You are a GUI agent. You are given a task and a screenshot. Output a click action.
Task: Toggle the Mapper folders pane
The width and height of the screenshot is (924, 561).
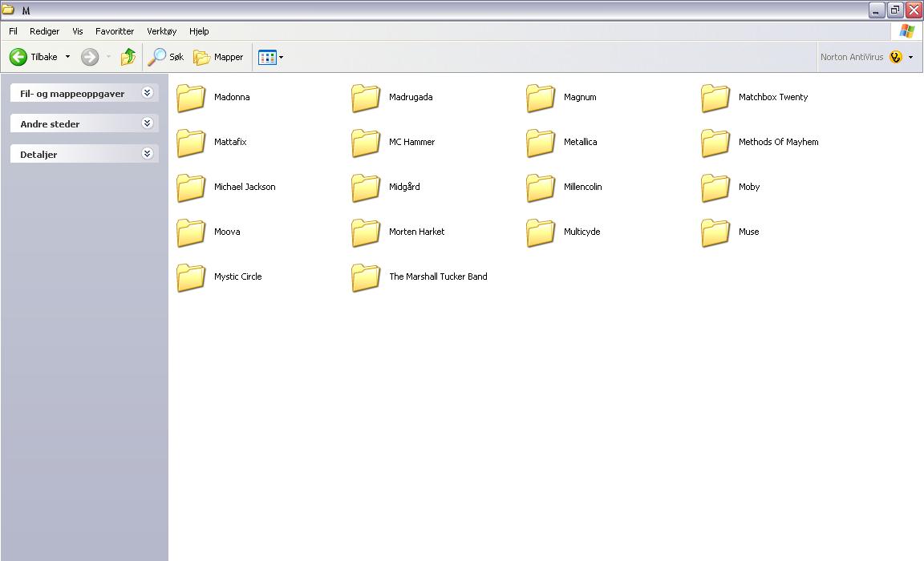click(x=219, y=57)
